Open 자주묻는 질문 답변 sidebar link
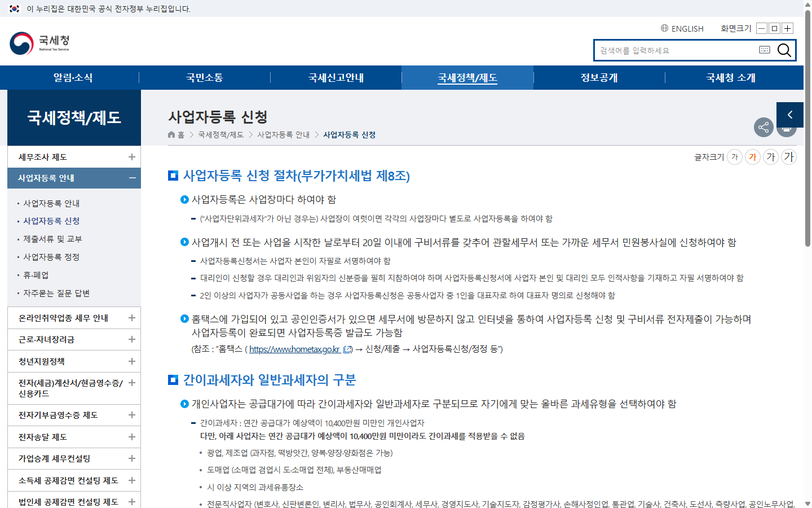 pyautogui.click(x=56, y=293)
